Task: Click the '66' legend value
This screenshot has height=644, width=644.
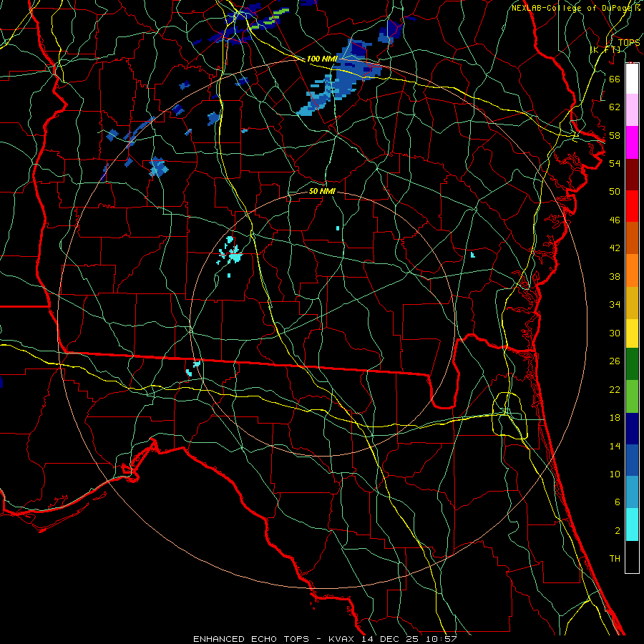Action: 615,79
